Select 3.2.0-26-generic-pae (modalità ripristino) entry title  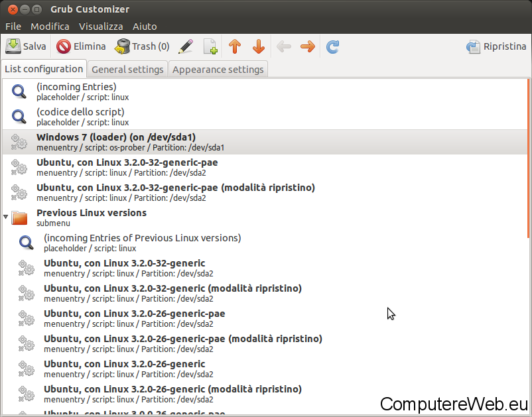click(x=183, y=339)
